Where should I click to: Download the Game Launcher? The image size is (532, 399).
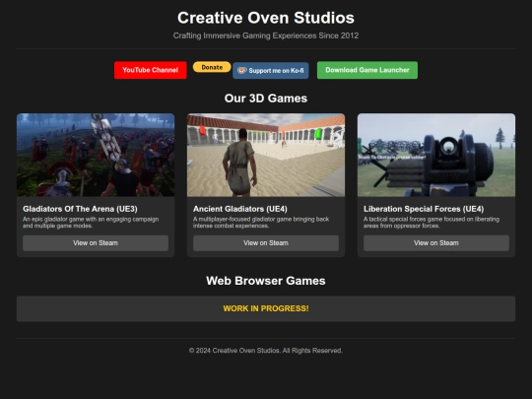click(367, 70)
